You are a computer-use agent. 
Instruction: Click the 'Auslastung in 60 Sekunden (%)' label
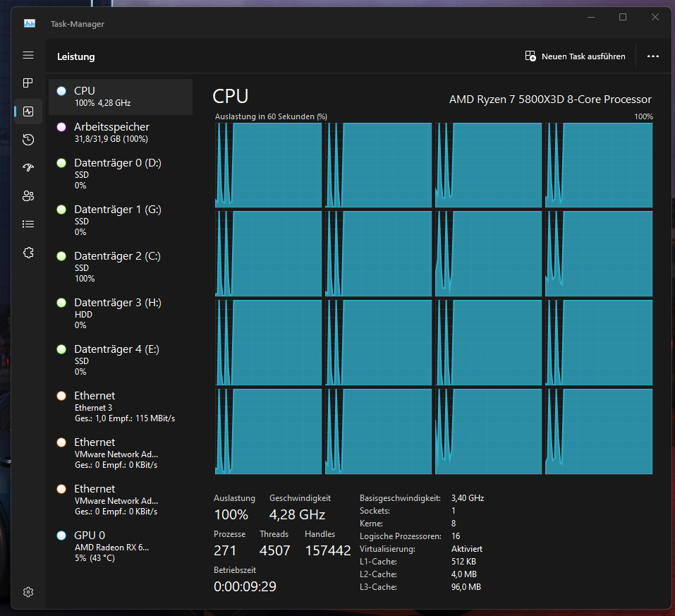click(271, 116)
